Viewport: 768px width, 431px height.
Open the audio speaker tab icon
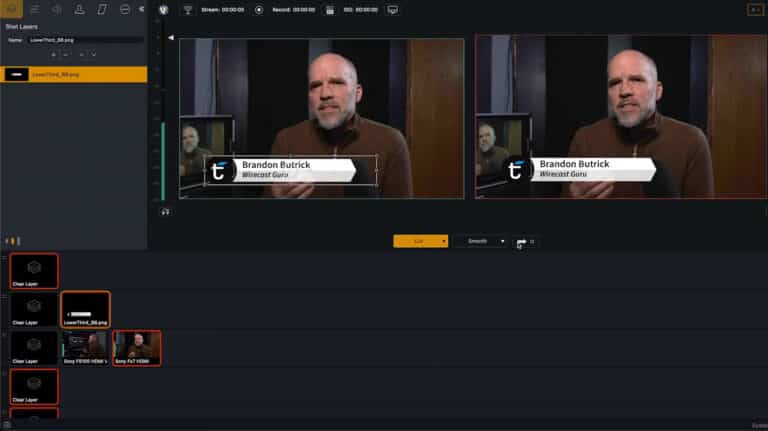pyautogui.click(x=57, y=9)
